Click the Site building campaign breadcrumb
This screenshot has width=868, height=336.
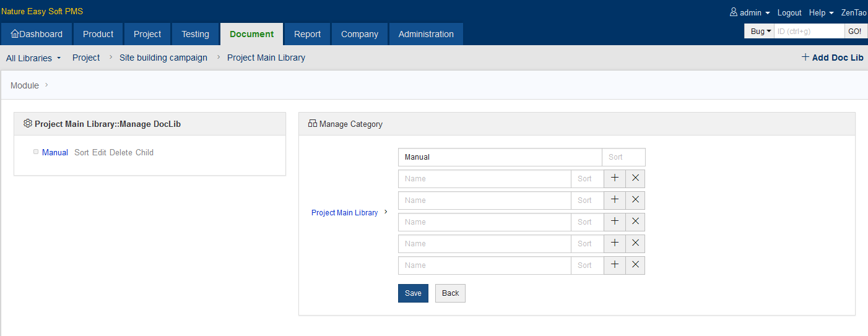[x=163, y=58]
